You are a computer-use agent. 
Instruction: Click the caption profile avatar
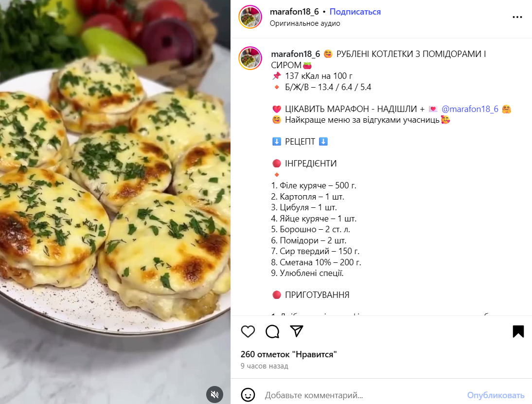(x=250, y=58)
